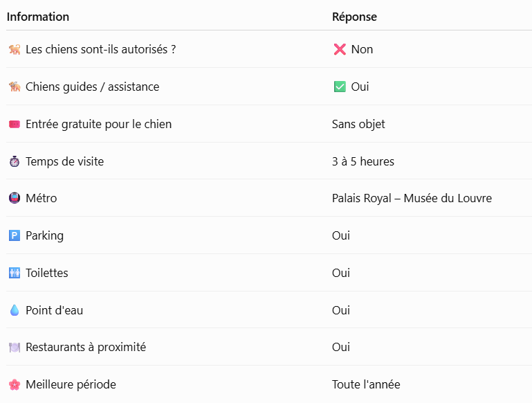This screenshot has height=403, width=532.
Task: Click the 3 à 5 heures cell
Action: tap(363, 161)
